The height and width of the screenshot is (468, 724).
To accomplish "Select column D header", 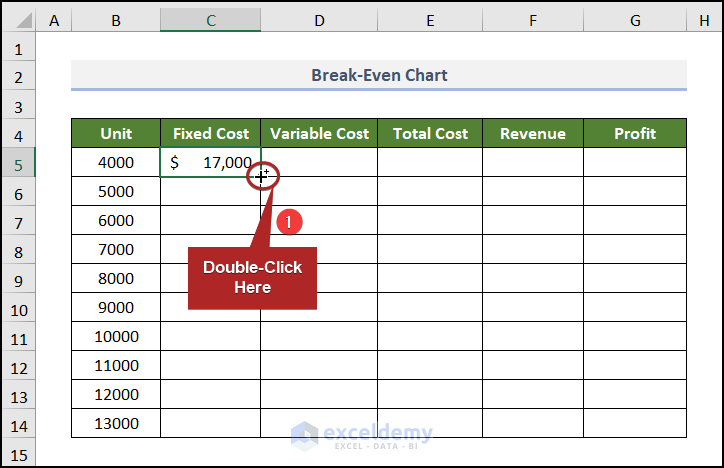I will click(x=319, y=20).
